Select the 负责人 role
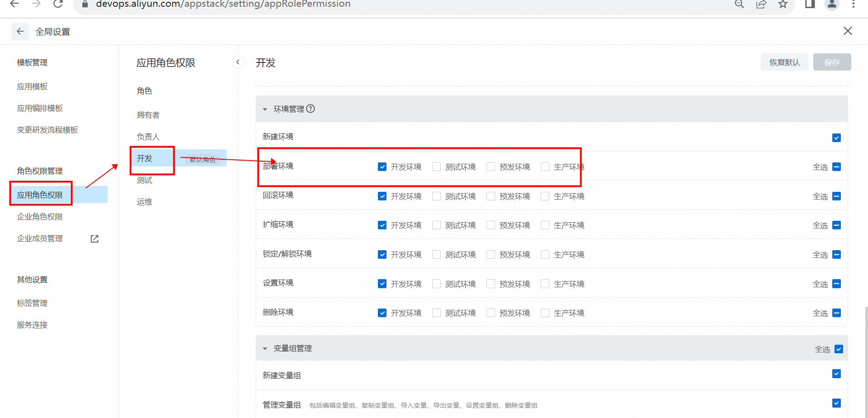The height and width of the screenshot is (418, 868). [x=148, y=137]
